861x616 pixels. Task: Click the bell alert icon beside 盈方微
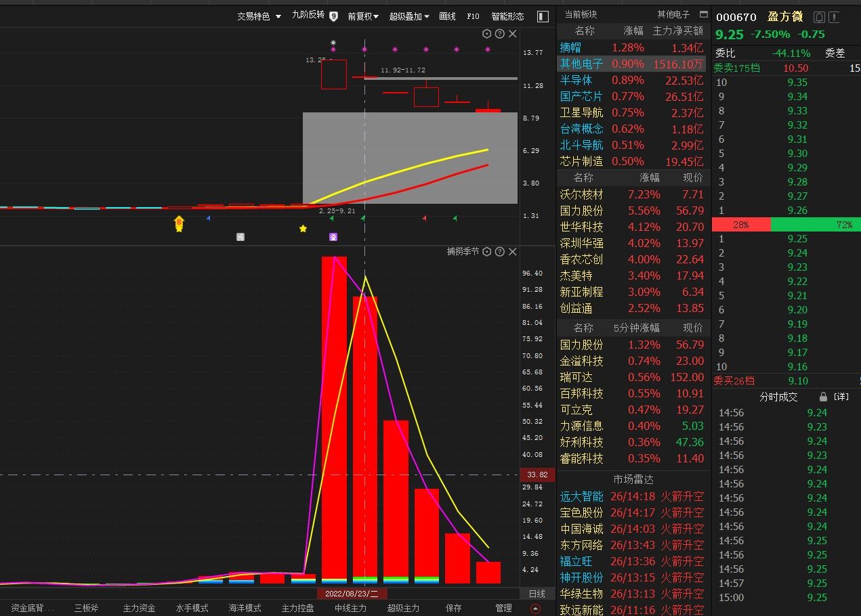pyautogui.click(x=820, y=17)
